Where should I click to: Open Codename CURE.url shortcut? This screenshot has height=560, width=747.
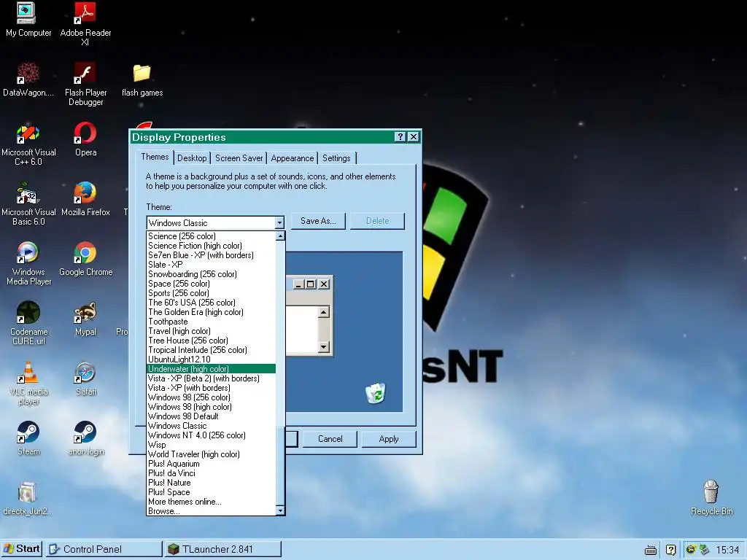28,323
